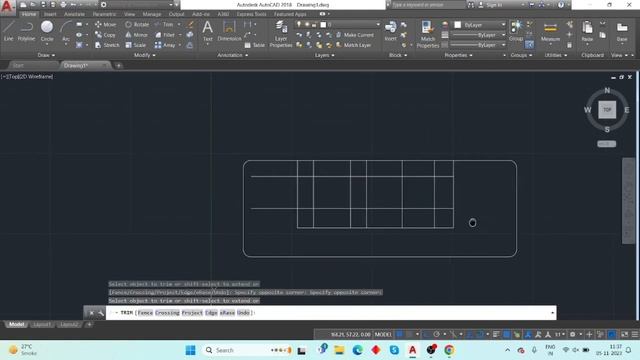Screen dimensions: 640x360
Task: Click the Mirror tool
Action: (137, 35)
